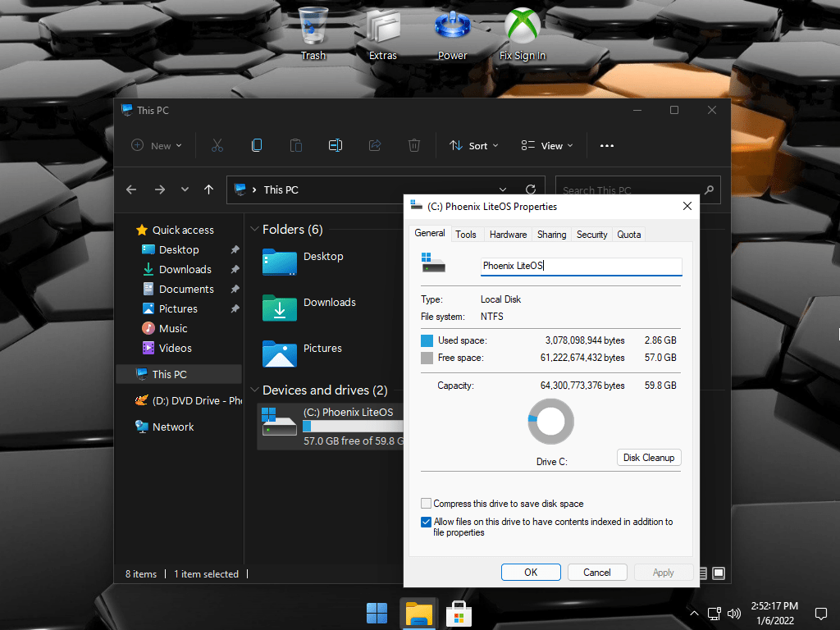Open the Power desktop icon
This screenshot has height=630, width=840.
coord(452,34)
